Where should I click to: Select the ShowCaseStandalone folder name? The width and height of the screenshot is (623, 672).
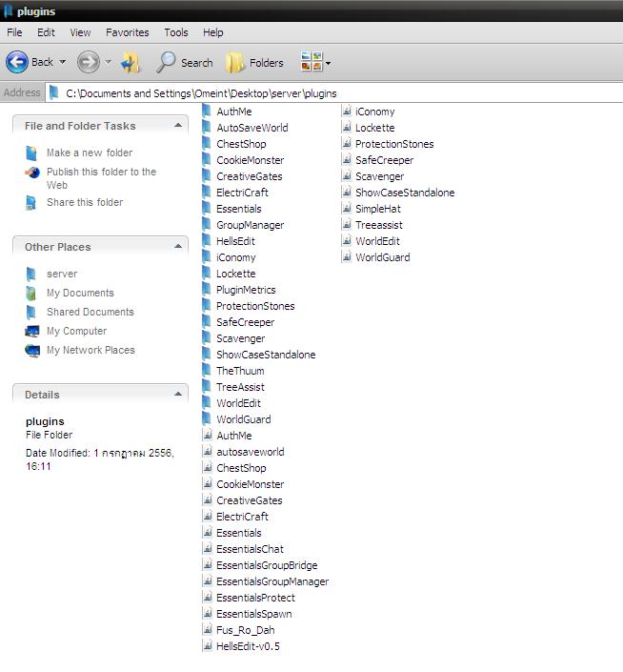(266, 355)
